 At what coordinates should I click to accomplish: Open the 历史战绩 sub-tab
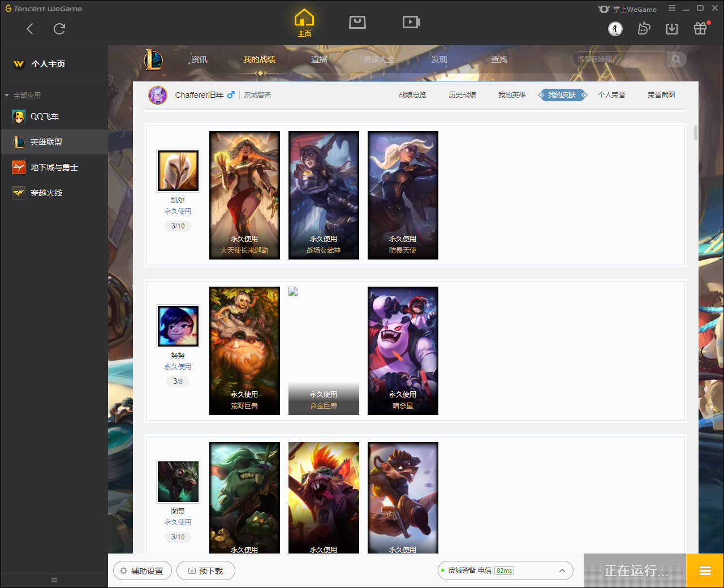pyautogui.click(x=462, y=95)
